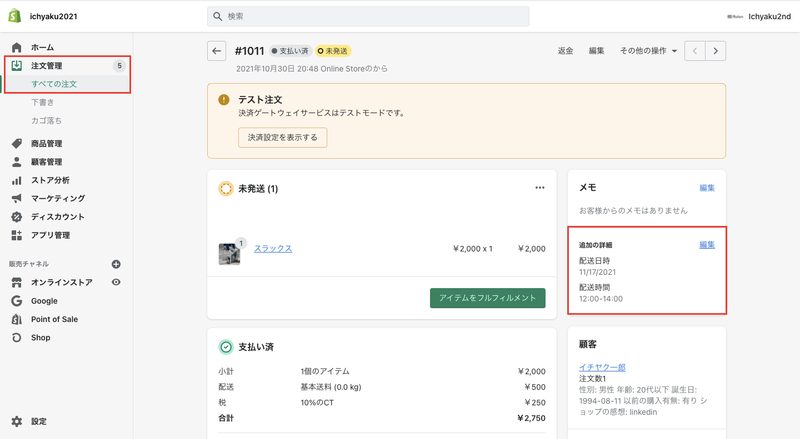Screen dimensions: 800x439
Task: Click the Shopify logo icon
Action: coord(15,16)
